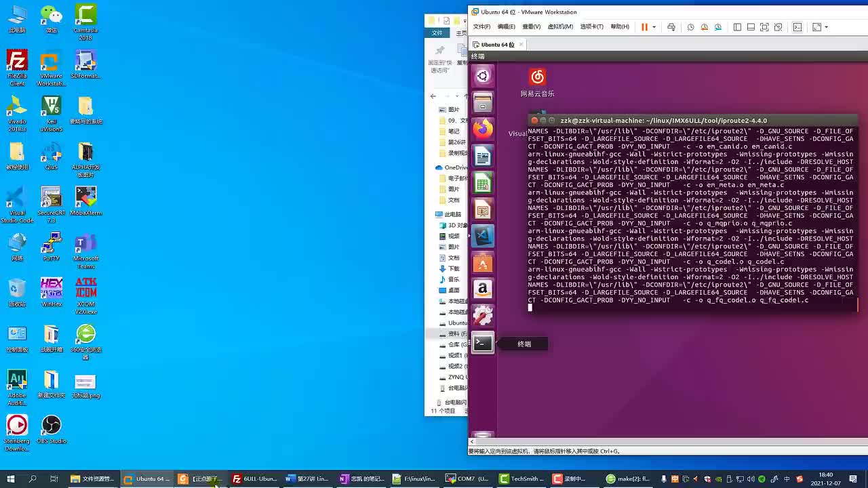Image resolution: width=868 pixels, height=488 pixels.
Task: Click the taskbar search icon
Action: click(x=33, y=479)
